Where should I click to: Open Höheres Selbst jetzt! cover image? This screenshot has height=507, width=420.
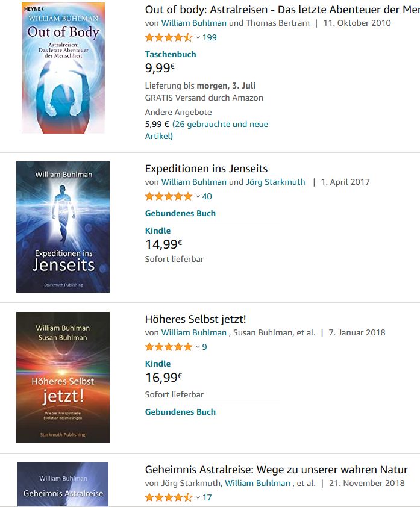[x=63, y=378]
